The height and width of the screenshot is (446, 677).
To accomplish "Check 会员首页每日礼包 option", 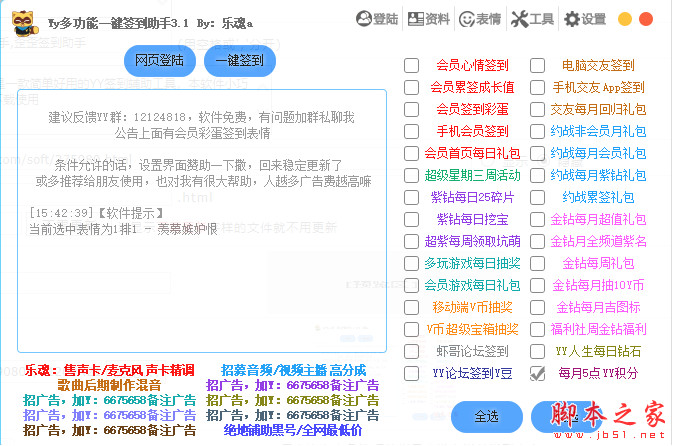I will 411,153.
